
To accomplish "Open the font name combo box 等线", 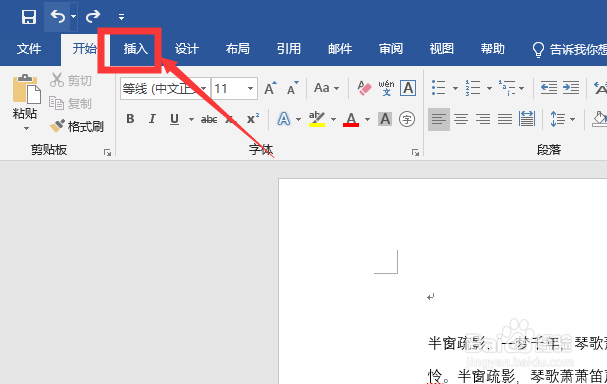I will coord(165,89).
